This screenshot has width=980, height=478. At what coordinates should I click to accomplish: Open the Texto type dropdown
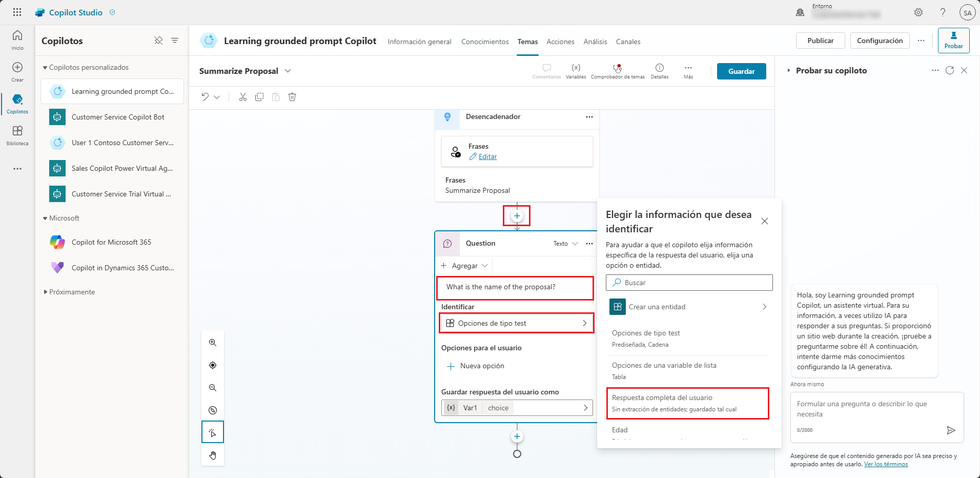click(565, 244)
